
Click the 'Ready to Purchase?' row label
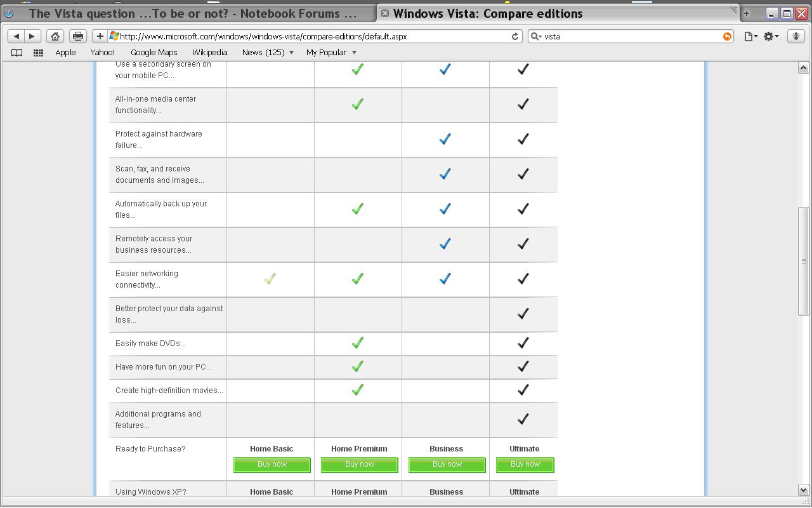[151, 449]
